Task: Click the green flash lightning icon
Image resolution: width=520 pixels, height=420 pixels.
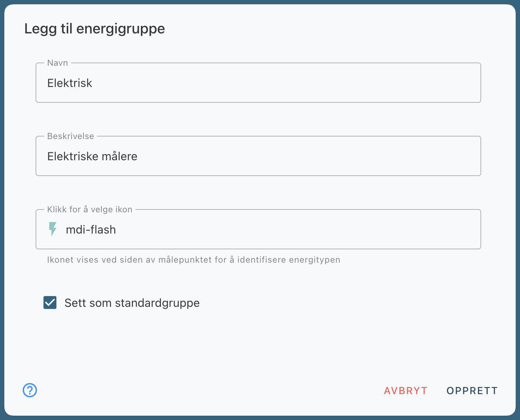Action: [53, 229]
